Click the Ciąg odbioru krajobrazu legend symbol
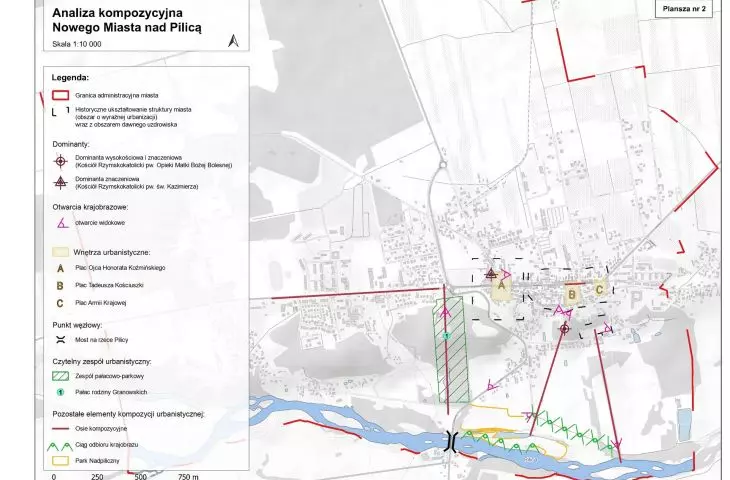730x480 pixels. (x=60, y=446)
